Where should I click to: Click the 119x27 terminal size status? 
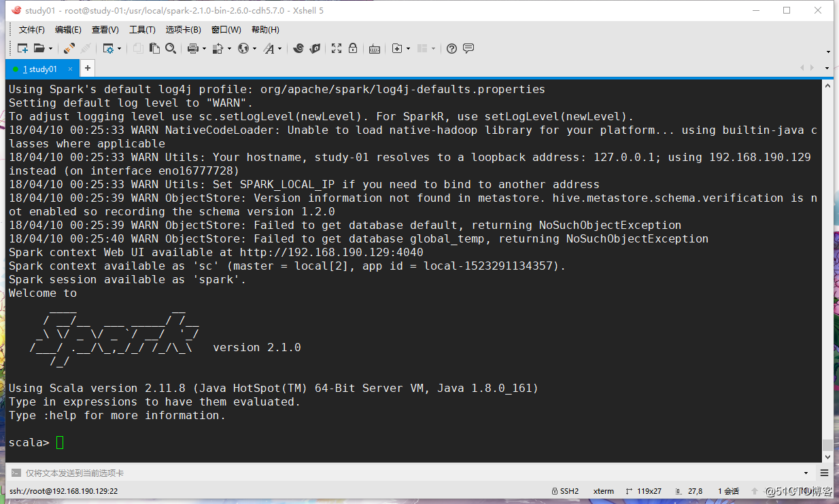tap(643, 491)
